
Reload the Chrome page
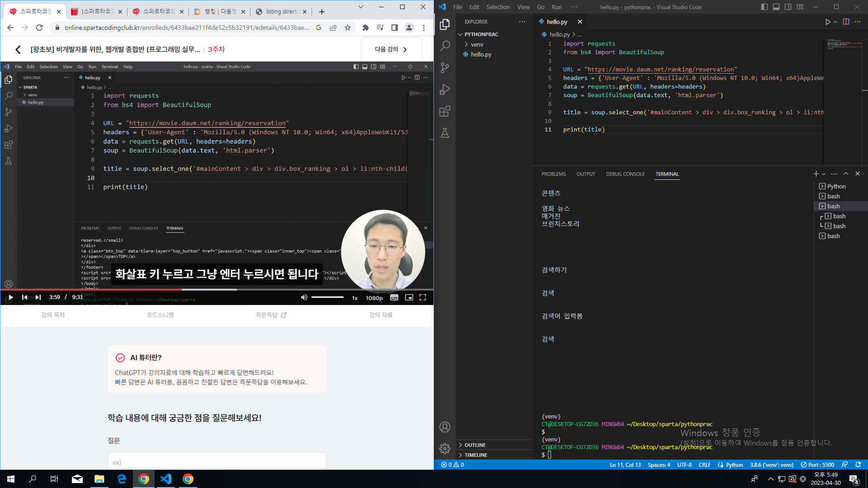click(x=39, y=28)
